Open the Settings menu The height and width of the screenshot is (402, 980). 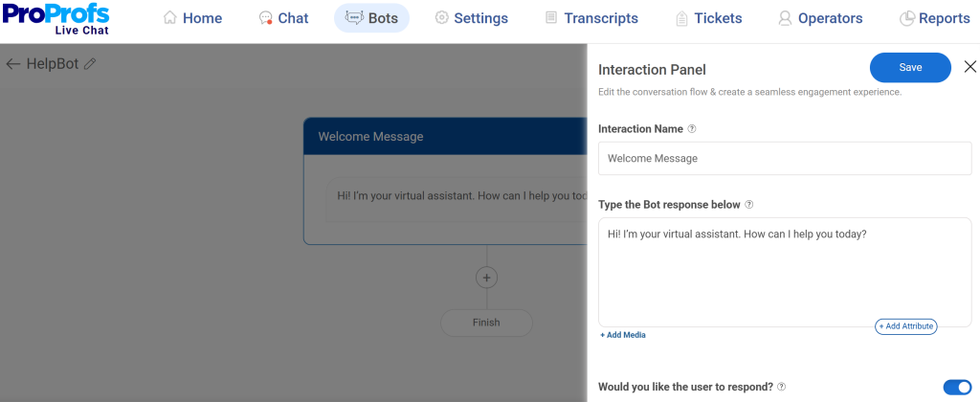click(471, 18)
